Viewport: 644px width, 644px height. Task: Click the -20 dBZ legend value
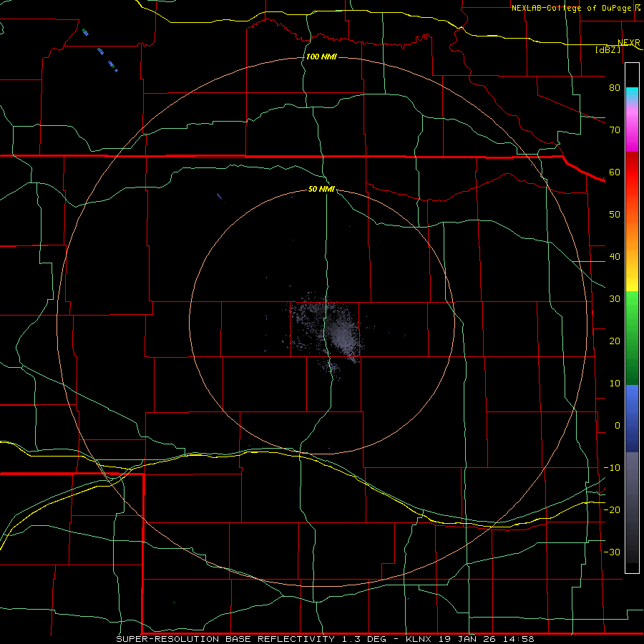click(x=612, y=509)
